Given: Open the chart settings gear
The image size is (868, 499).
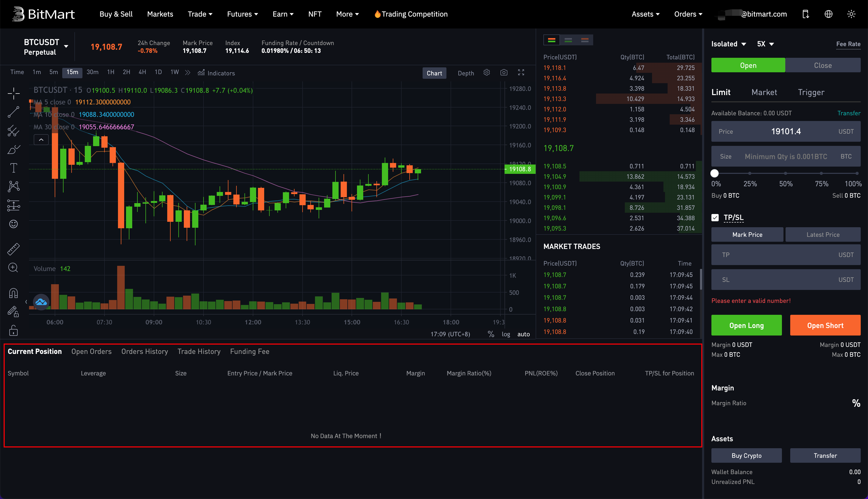Looking at the screenshot, I should tap(486, 72).
